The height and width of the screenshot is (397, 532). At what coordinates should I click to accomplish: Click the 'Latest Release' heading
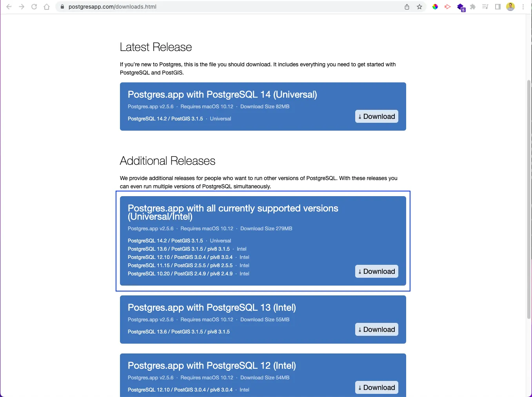click(156, 47)
